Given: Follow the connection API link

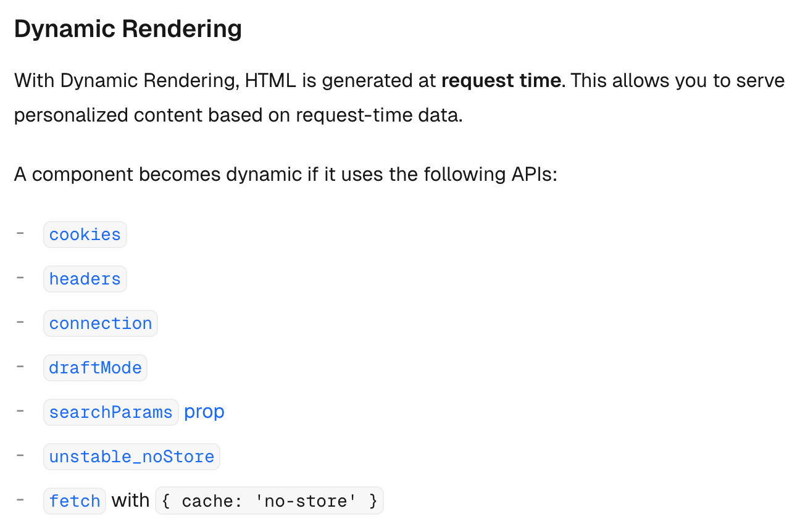Looking at the screenshot, I should (101, 323).
